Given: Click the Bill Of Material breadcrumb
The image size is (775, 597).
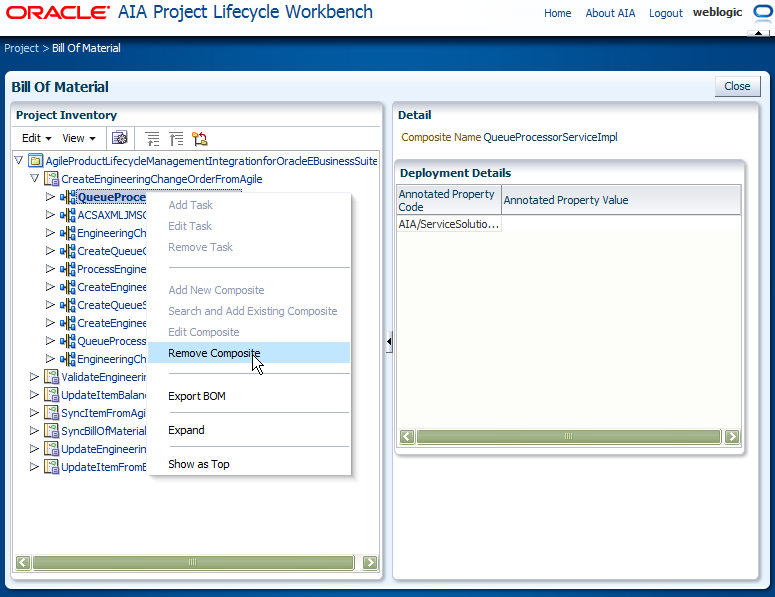Looking at the screenshot, I should click(86, 48).
